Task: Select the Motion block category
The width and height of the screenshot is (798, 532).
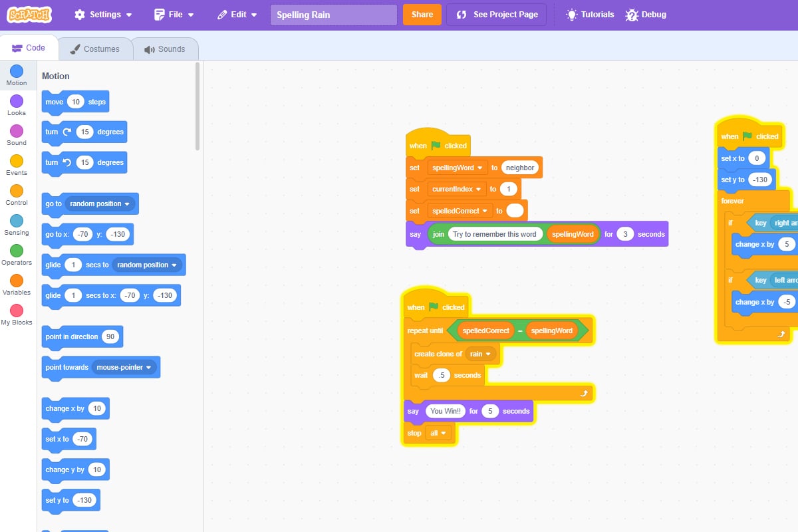Action: [17, 76]
